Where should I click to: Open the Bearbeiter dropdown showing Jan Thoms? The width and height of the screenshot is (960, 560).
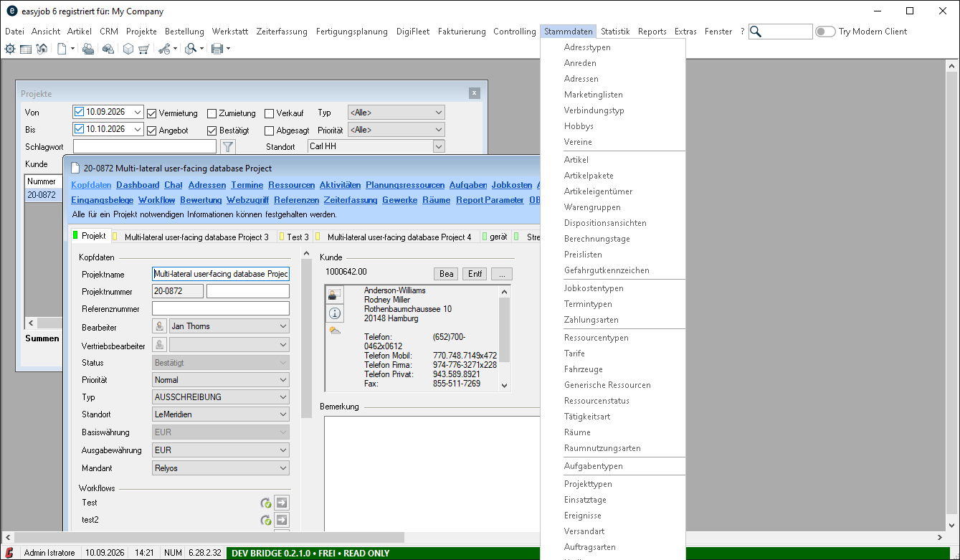click(x=229, y=326)
